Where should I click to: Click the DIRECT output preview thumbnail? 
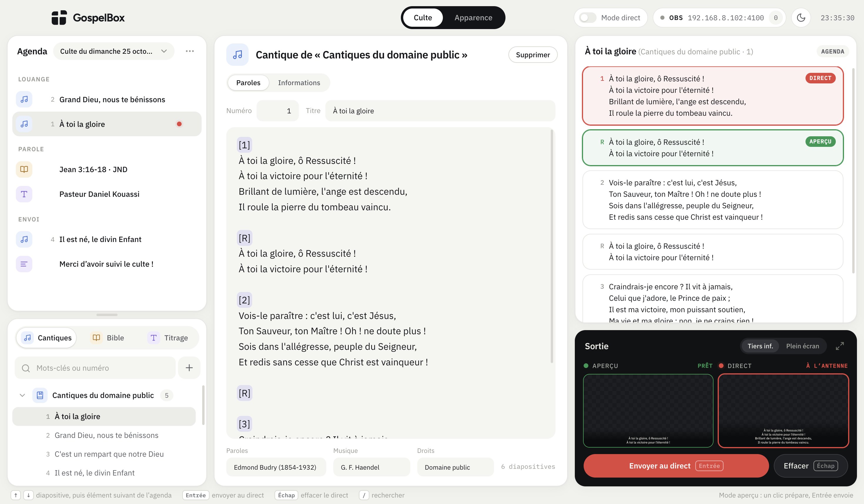783,411
